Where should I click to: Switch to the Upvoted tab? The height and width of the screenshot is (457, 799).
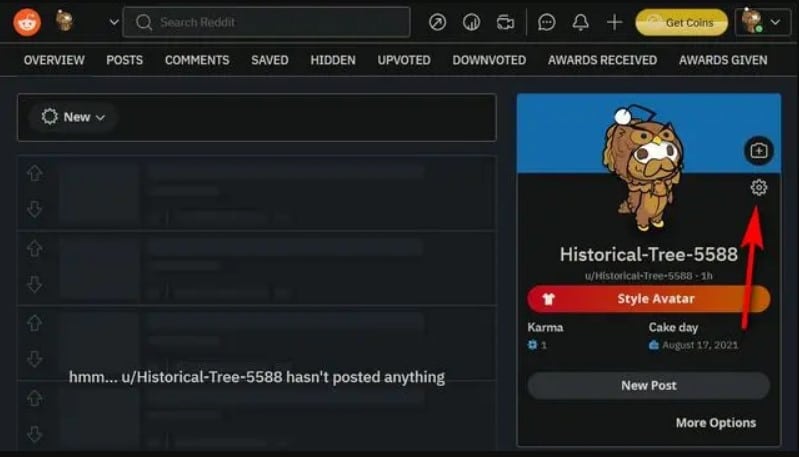click(404, 60)
